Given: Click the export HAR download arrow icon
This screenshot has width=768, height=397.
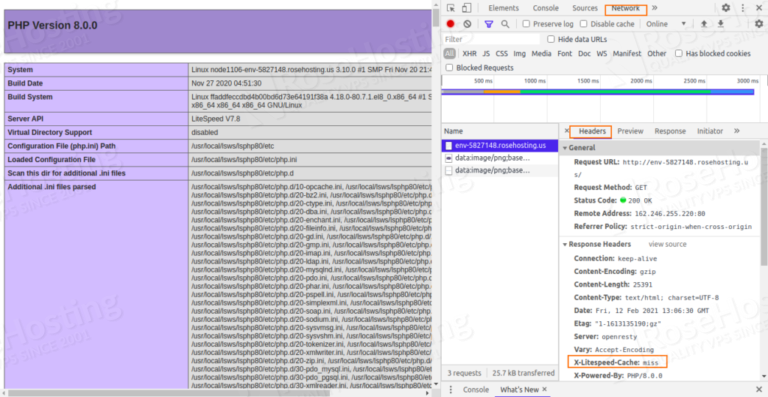Looking at the screenshot, I should 720,24.
